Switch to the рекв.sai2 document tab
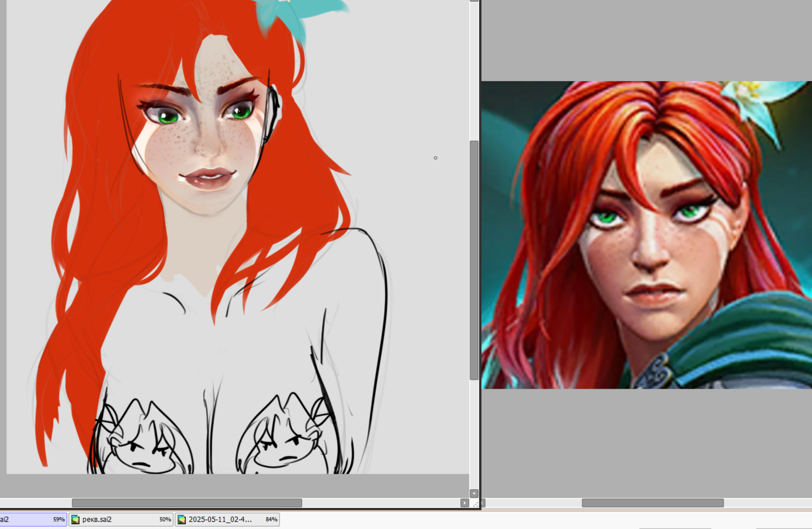812x529 pixels. [121, 519]
